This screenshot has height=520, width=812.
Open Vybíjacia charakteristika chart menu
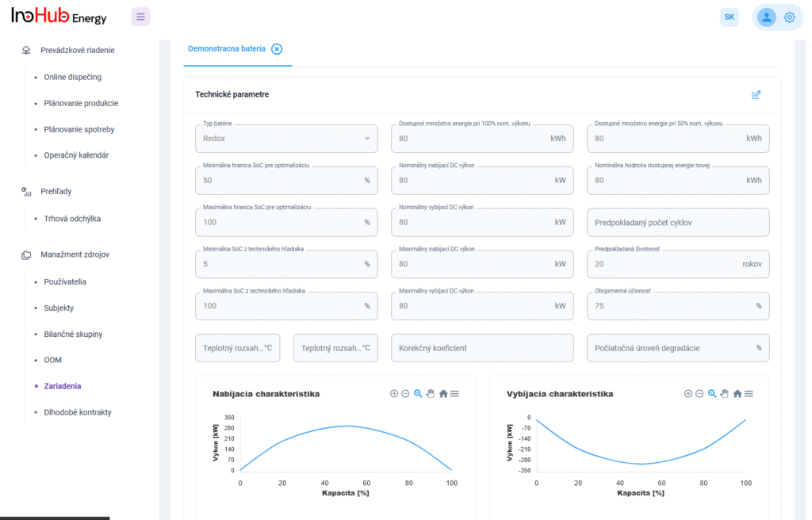[749, 394]
